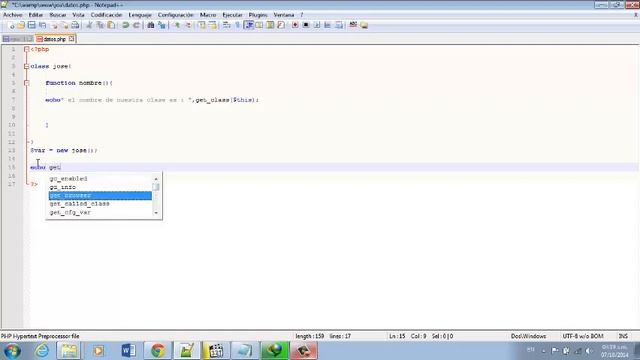
Task: Click the Print toolbar icon
Action: 75,25
